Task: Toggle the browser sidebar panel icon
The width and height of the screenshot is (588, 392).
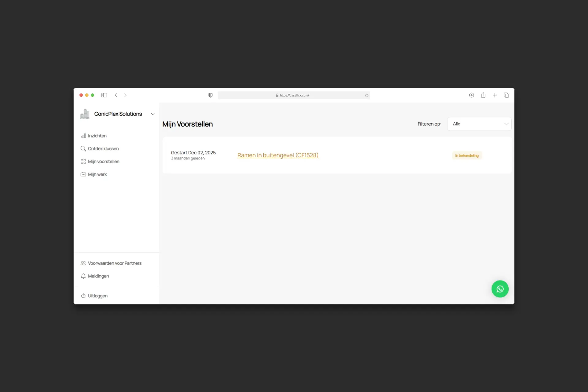Action: point(104,95)
